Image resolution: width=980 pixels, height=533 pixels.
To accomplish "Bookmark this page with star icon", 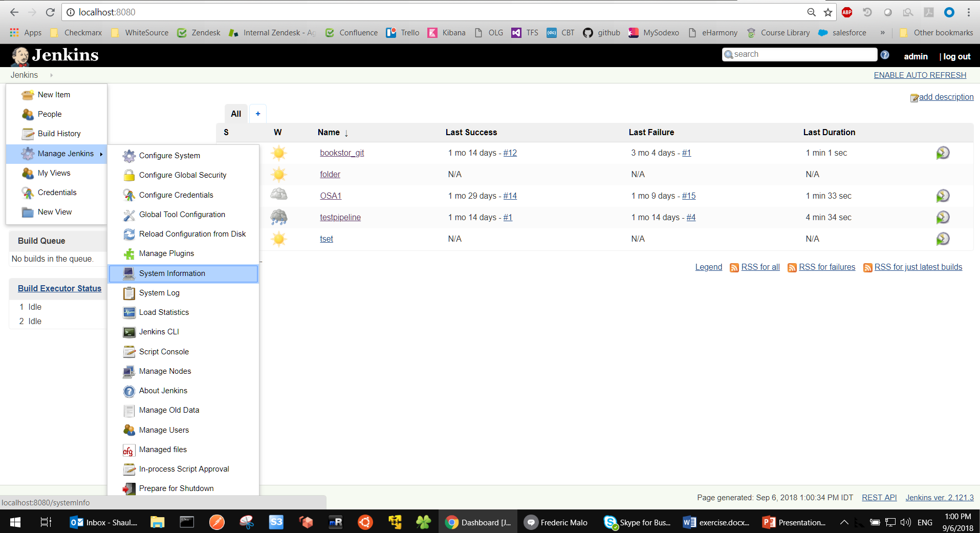I will (x=828, y=12).
